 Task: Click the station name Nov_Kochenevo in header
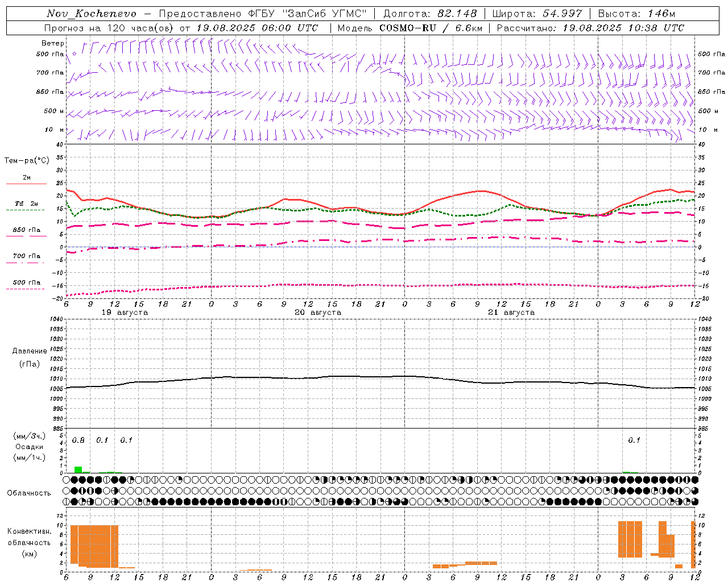[x=92, y=14]
